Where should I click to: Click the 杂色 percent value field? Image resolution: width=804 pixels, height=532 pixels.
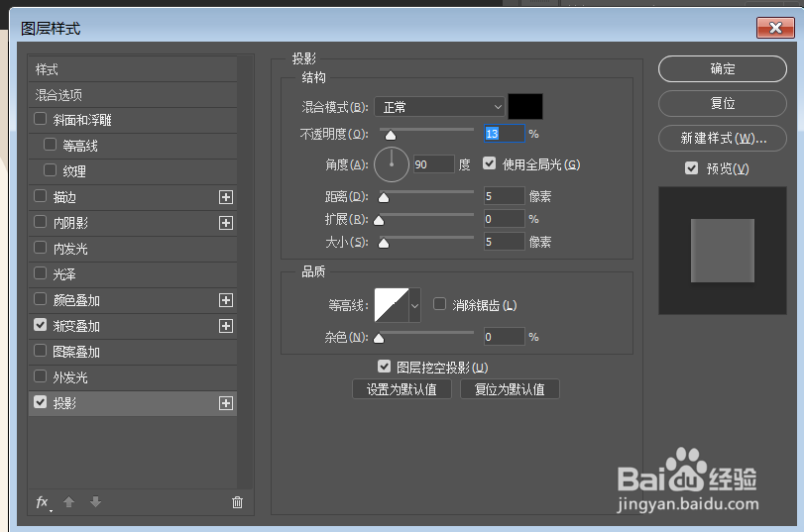click(x=505, y=337)
